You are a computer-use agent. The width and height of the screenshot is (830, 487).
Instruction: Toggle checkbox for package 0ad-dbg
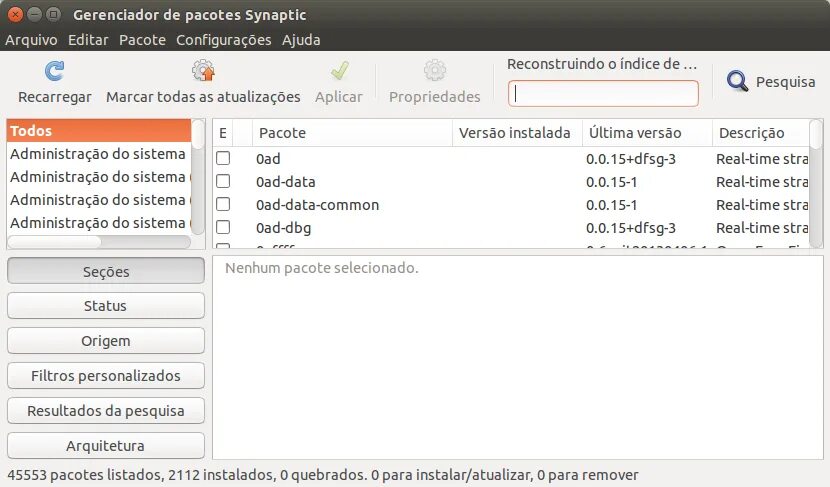pyautogui.click(x=223, y=227)
